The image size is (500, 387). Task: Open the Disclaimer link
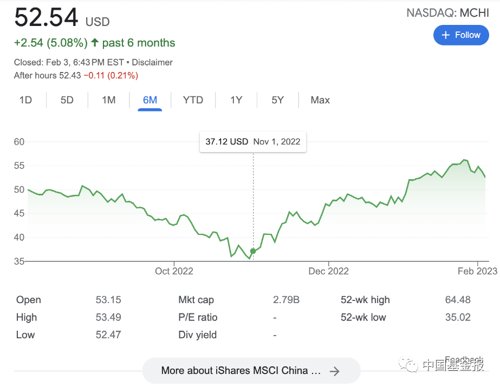(x=152, y=62)
